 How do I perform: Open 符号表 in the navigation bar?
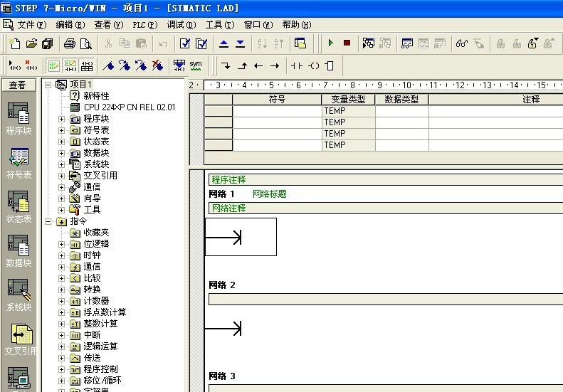pos(19,164)
